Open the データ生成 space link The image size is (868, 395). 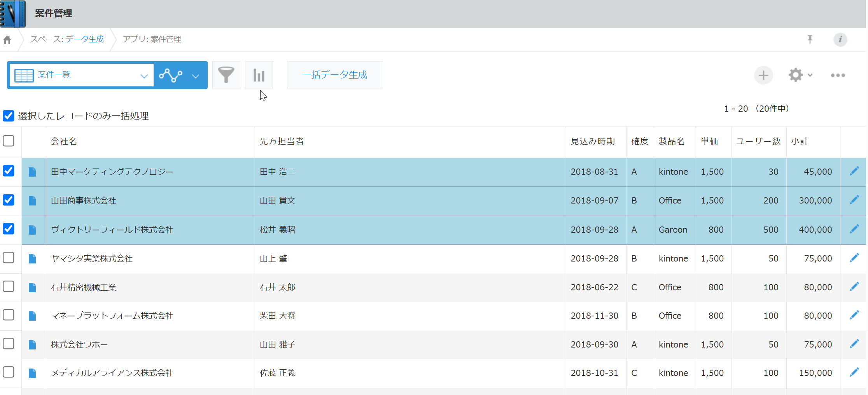(x=84, y=39)
